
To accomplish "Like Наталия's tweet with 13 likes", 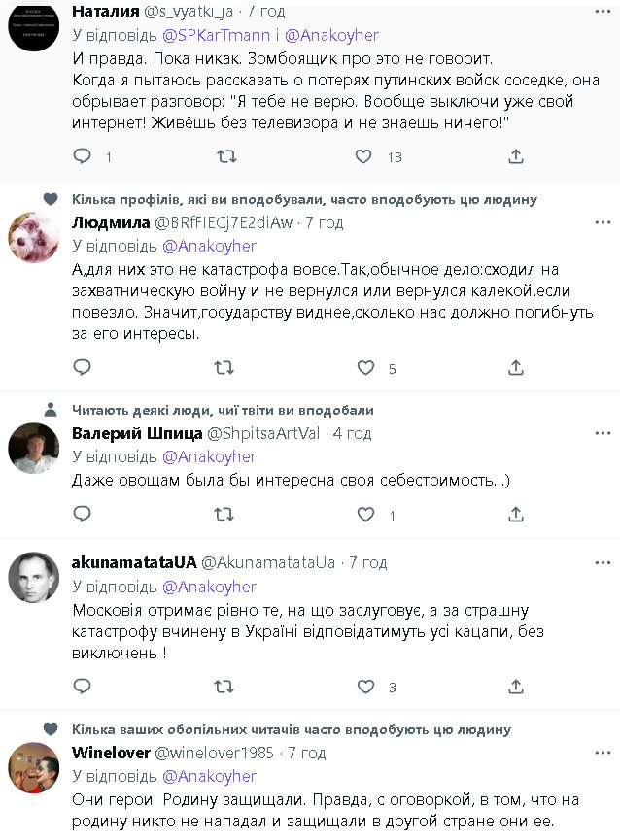I will click(x=362, y=156).
